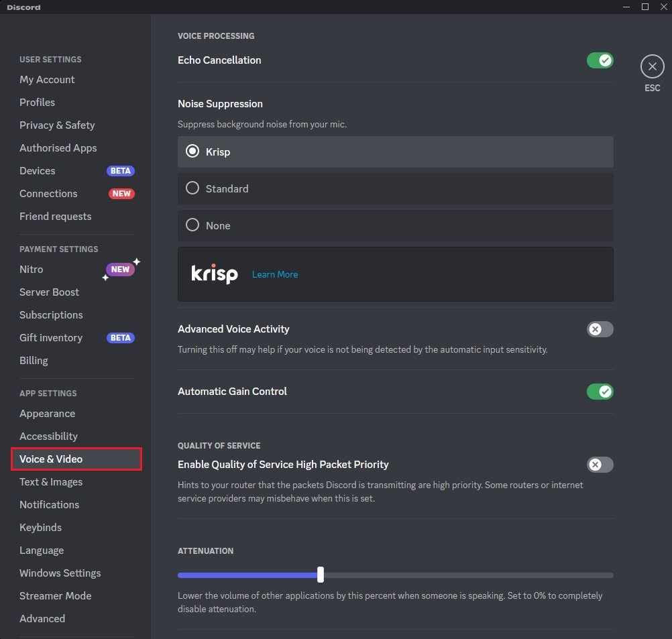Image resolution: width=672 pixels, height=639 pixels.
Task: Open the My Account settings page
Action: coord(47,80)
